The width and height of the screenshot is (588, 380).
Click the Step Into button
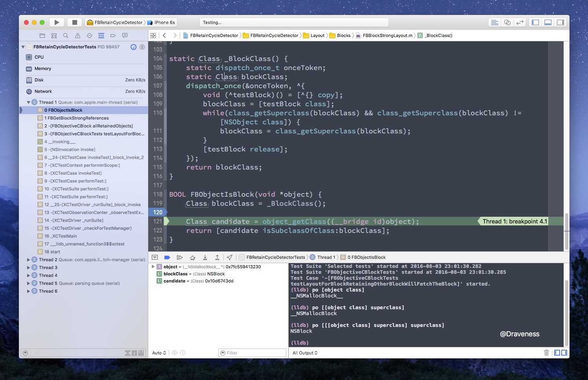[x=205, y=257]
